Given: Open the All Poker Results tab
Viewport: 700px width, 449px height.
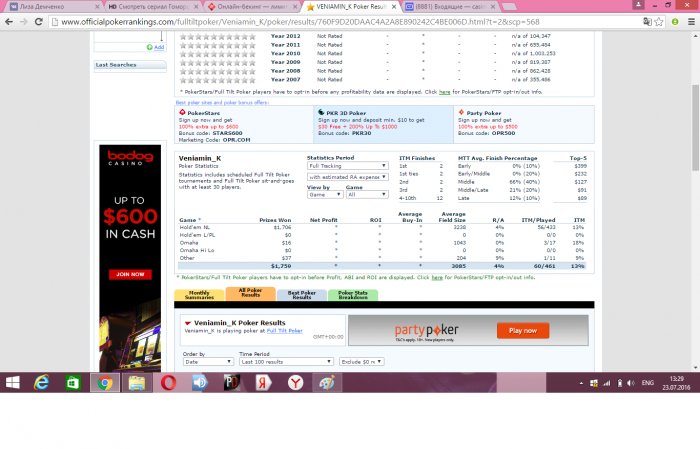Looking at the screenshot, I should (250, 293).
